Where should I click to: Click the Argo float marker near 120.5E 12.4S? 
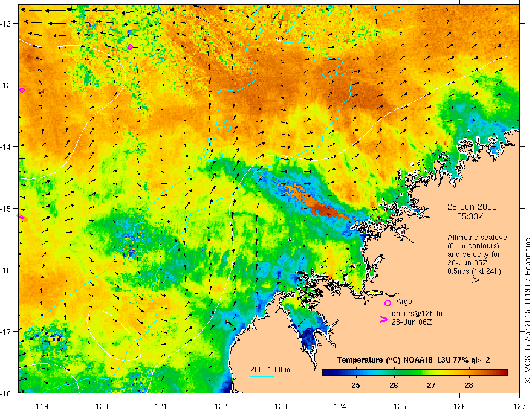(x=131, y=47)
